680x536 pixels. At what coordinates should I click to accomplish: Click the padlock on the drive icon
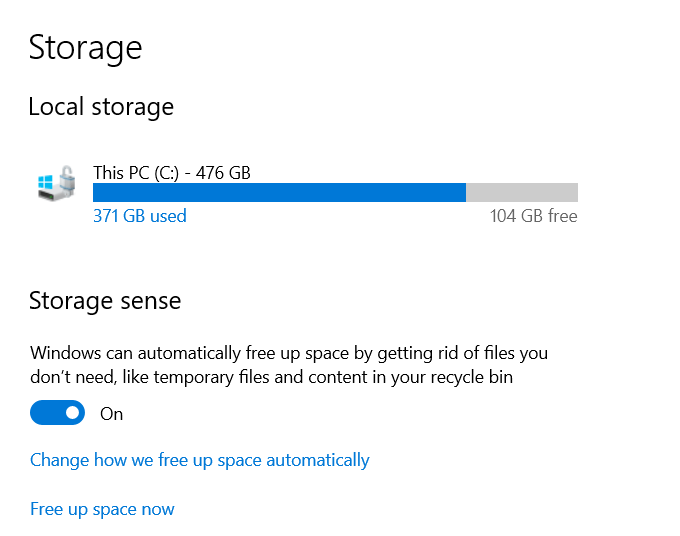tap(65, 180)
